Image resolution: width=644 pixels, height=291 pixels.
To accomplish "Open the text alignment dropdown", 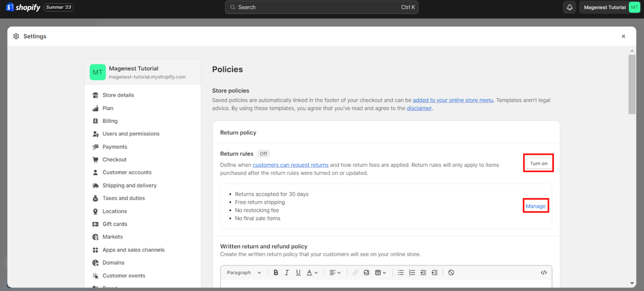I will coord(335,272).
